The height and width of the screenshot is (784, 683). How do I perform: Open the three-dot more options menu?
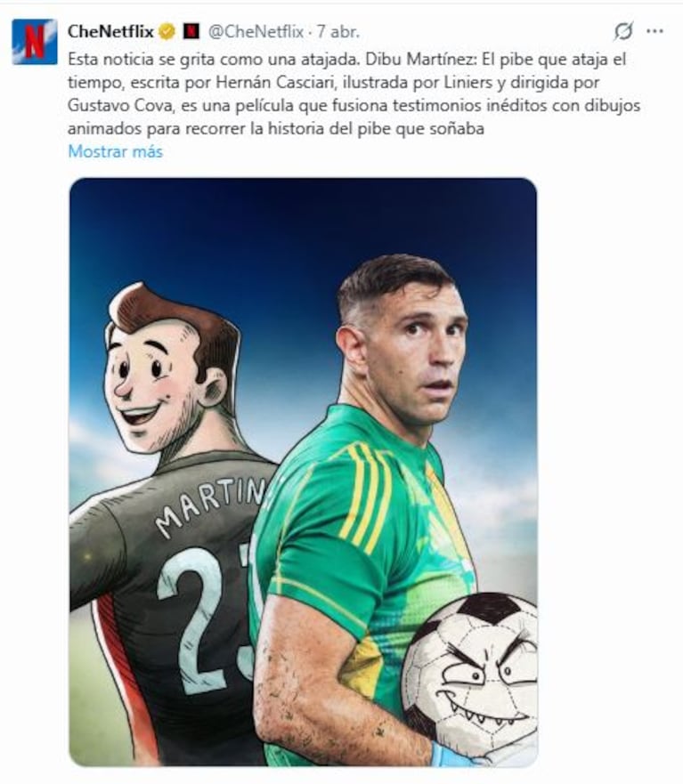click(655, 31)
